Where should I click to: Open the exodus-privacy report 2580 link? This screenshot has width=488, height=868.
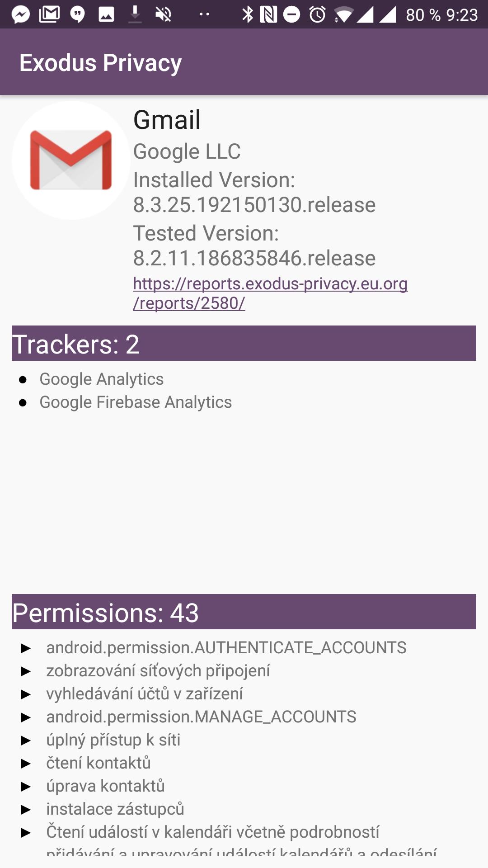[x=270, y=293]
